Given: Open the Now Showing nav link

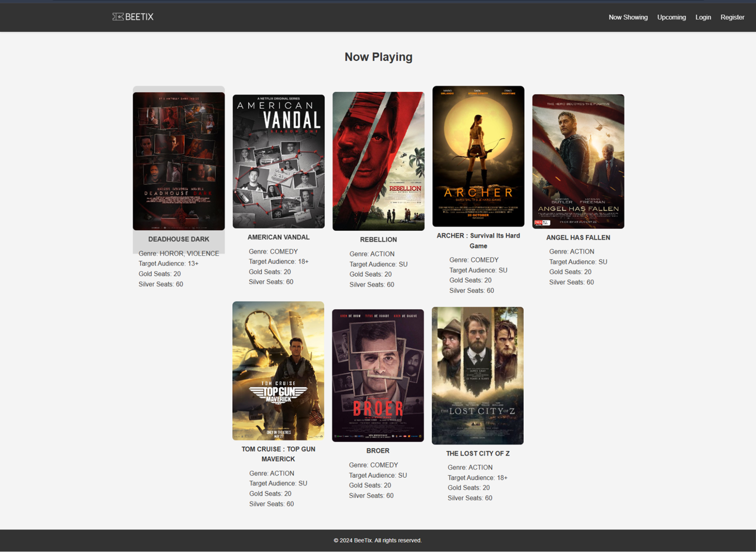Looking at the screenshot, I should (x=628, y=17).
